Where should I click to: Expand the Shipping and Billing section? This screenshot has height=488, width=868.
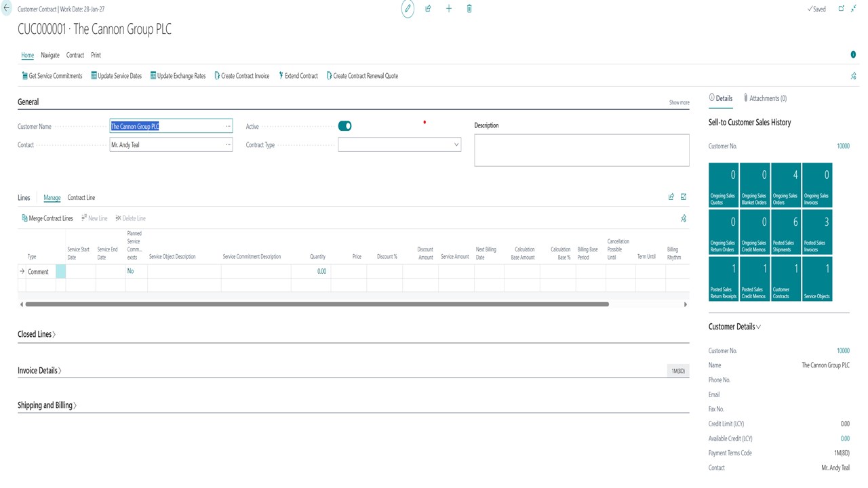pos(47,405)
